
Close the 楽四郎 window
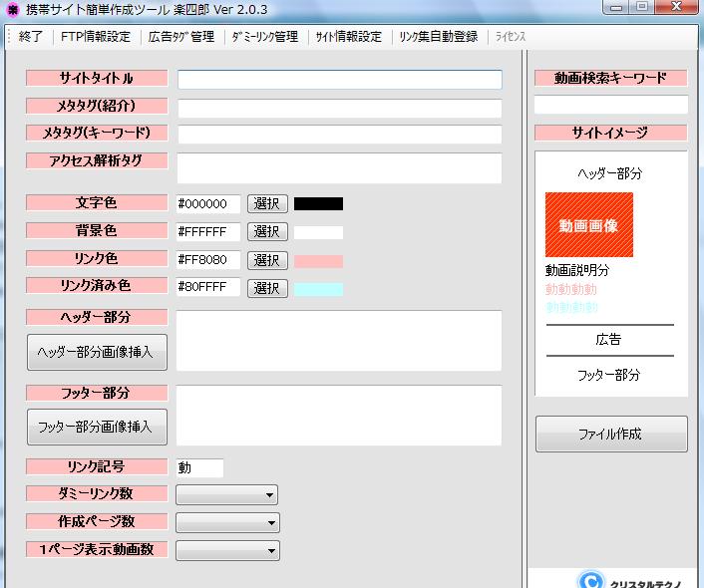[677, 7]
